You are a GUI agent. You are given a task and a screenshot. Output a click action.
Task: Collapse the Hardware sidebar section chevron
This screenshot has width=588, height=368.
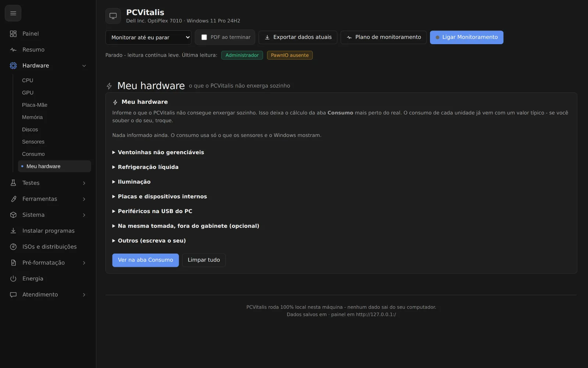(x=84, y=66)
